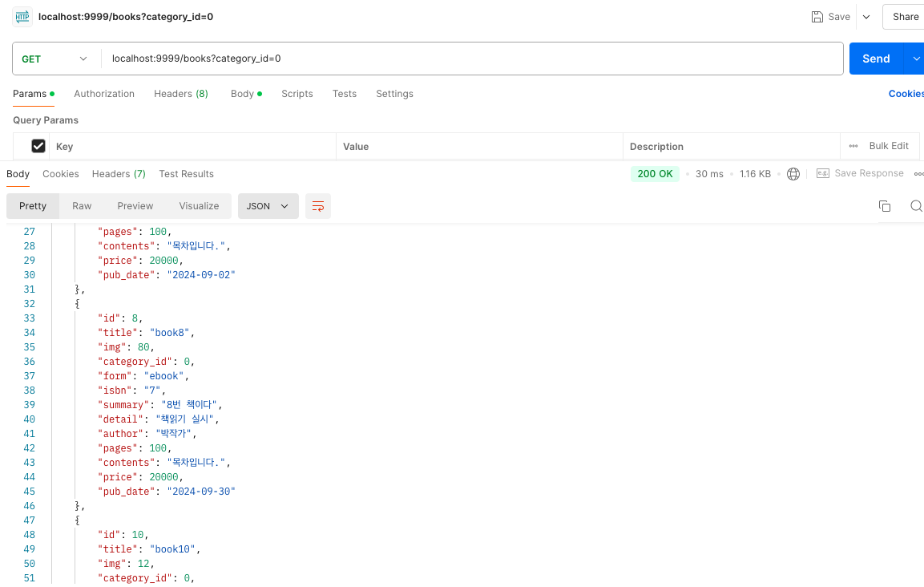Open the request Settings tab
The height and width of the screenshot is (587, 924).
pos(394,94)
